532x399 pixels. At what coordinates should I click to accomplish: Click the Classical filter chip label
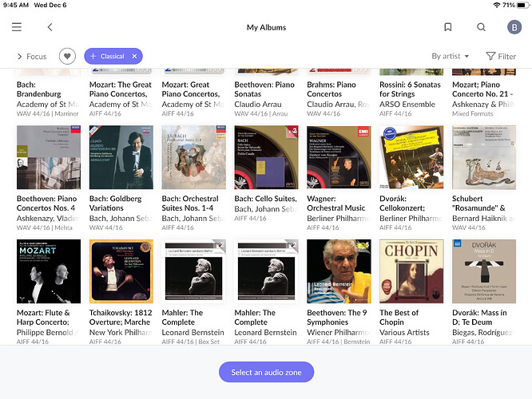[x=113, y=57]
